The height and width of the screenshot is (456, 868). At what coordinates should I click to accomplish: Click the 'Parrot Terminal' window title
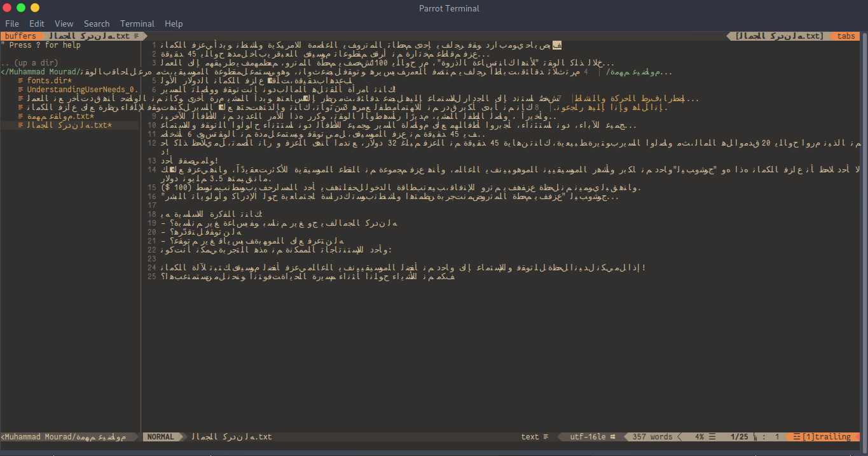click(449, 8)
